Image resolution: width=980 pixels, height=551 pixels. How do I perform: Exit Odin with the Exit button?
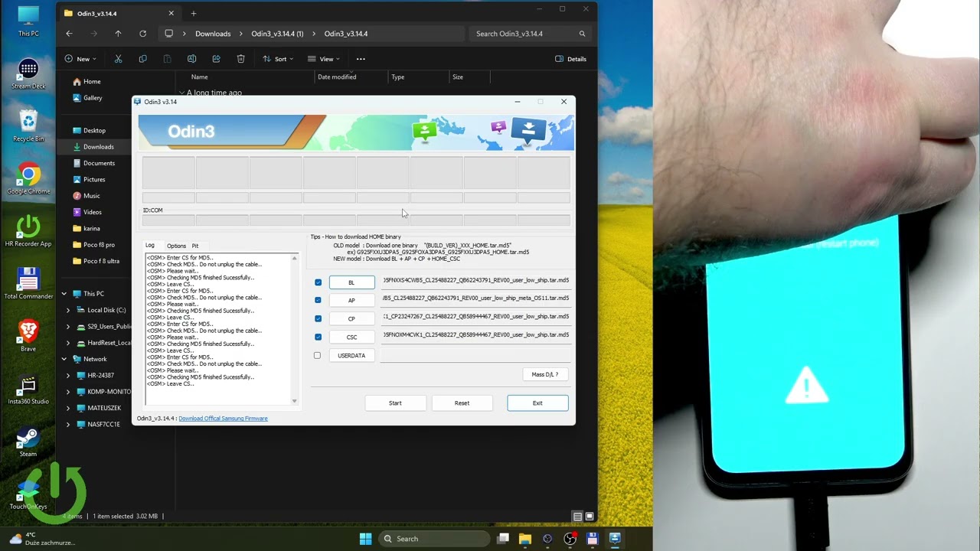(x=537, y=403)
